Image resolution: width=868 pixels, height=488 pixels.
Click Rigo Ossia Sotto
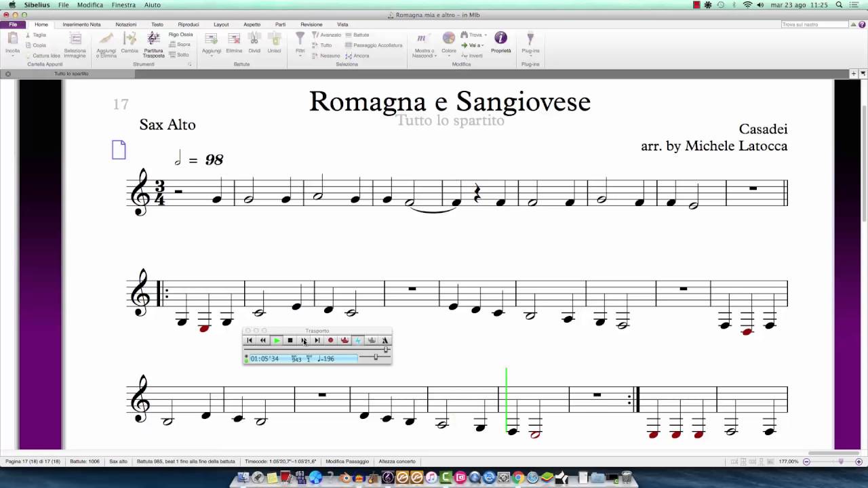(180, 55)
